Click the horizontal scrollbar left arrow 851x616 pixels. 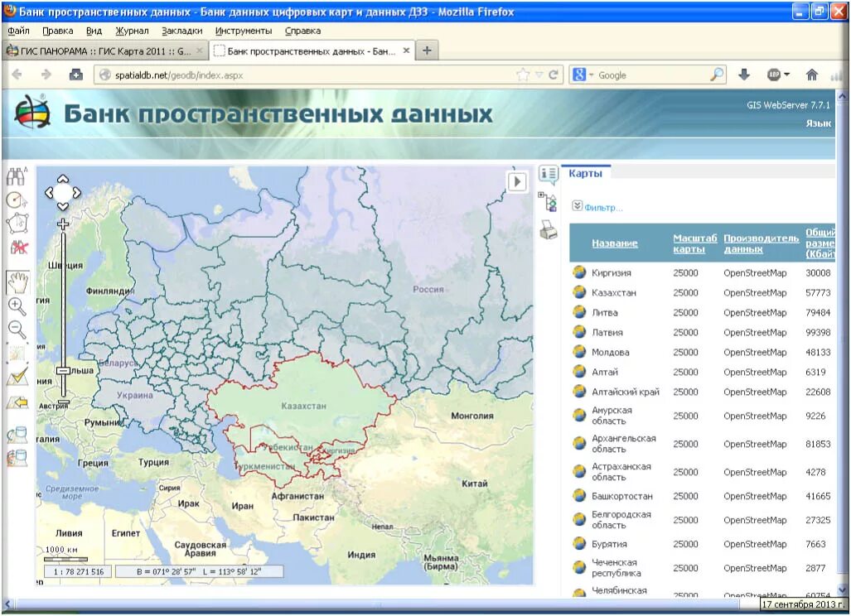(7, 604)
